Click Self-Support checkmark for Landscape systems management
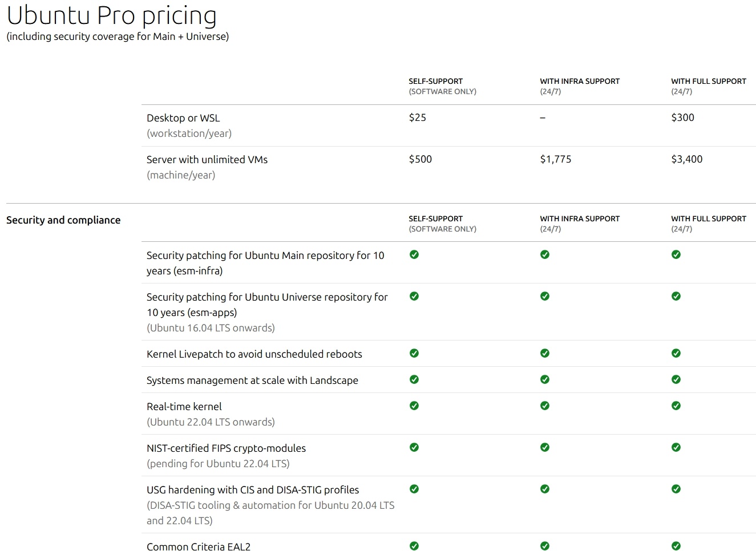 414,379
